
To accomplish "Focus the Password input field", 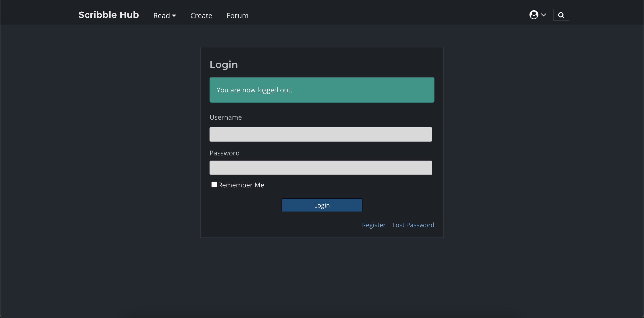I will click(x=320, y=168).
